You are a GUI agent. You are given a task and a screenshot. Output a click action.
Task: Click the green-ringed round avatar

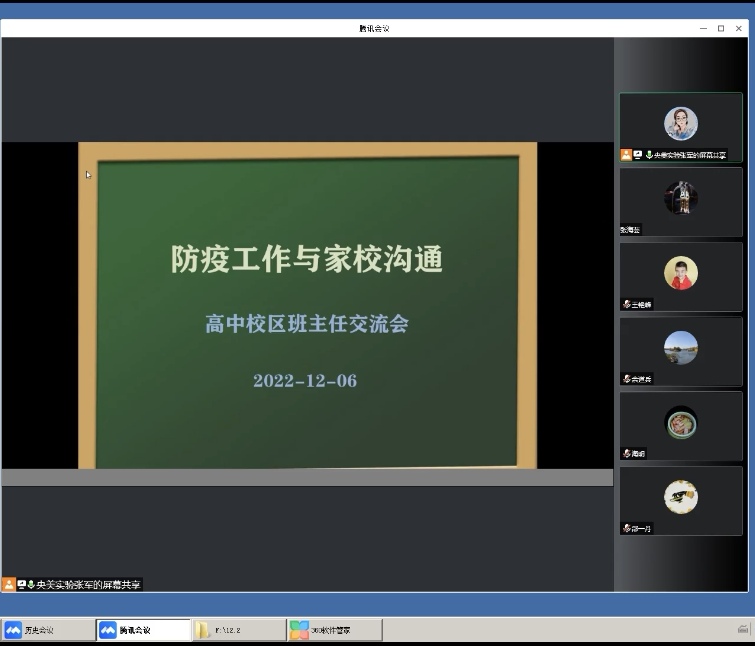click(x=681, y=424)
